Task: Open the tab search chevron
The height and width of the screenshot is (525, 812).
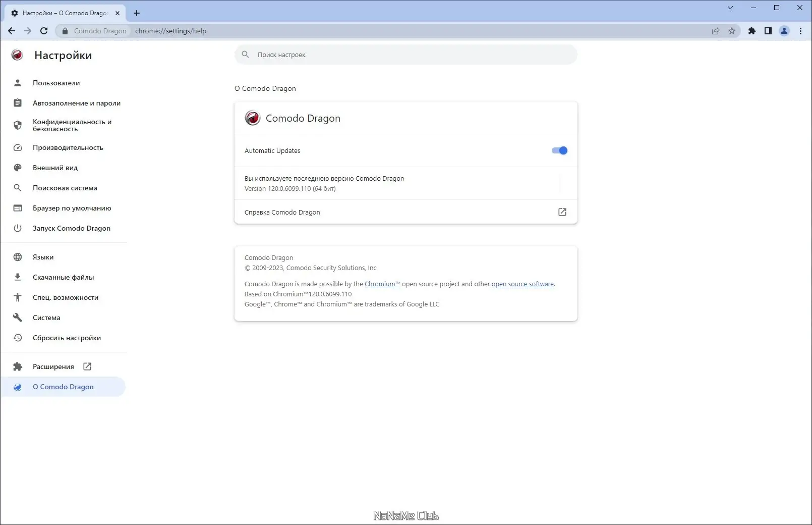Action: pos(730,8)
